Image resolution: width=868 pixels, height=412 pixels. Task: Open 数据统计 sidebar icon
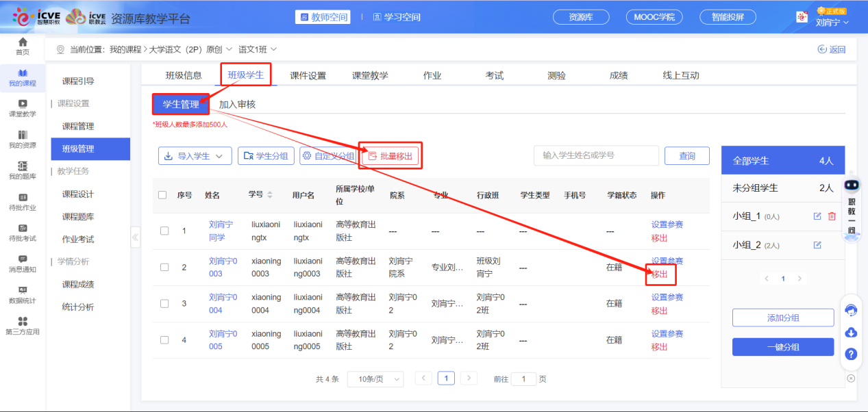point(23,291)
